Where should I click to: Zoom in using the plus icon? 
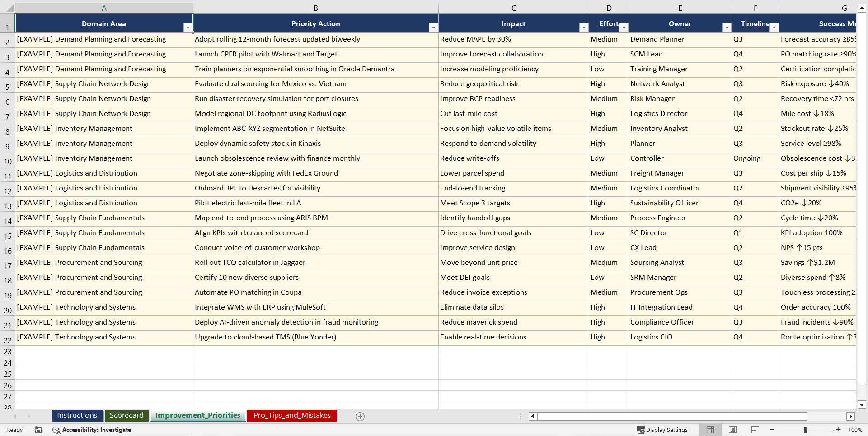pos(839,430)
